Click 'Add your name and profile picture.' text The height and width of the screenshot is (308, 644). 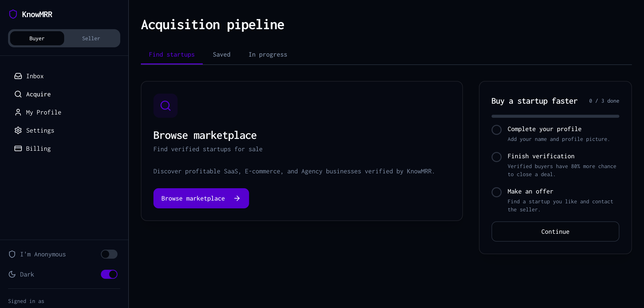[x=559, y=139]
